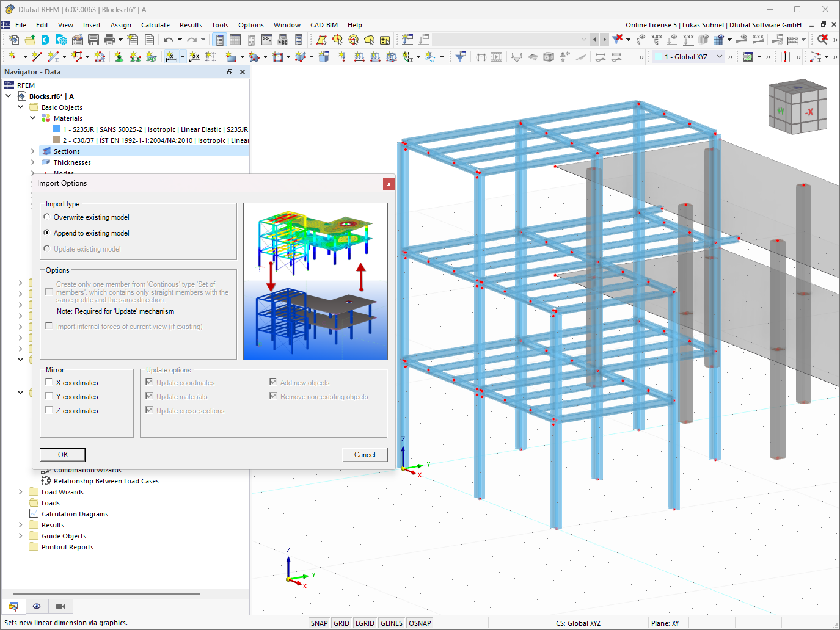The width and height of the screenshot is (840, 630).
Task: Toggle OSNAP in the status bar
Action: [420, 623]
